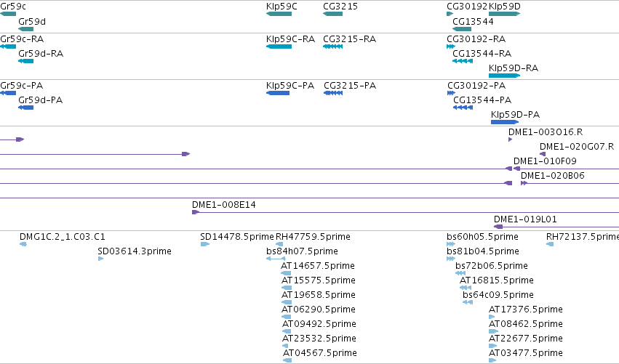Select the DMG1C.2_1.C03.C1 EST label
This screenshot has height=364, width=619.
pyautogui.click(x=63, y=237)
